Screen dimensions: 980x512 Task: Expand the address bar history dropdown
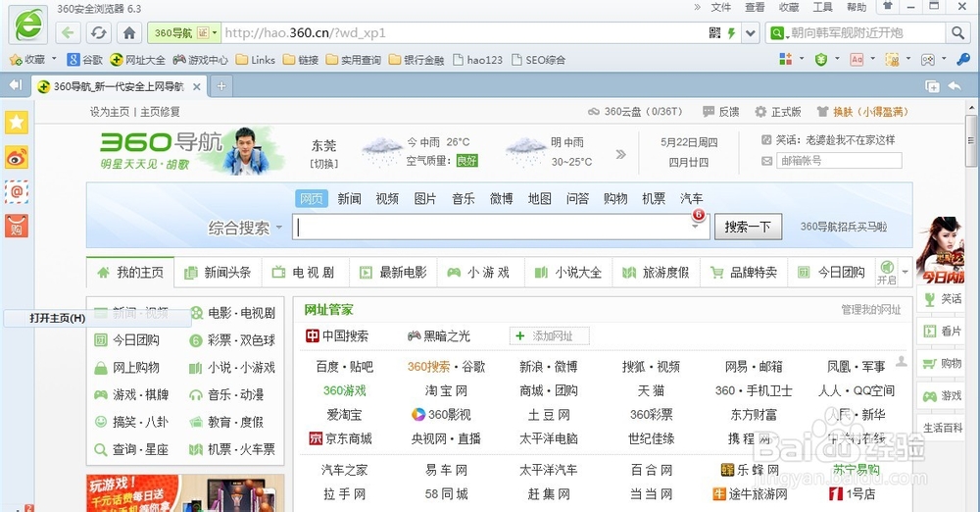(x=751, y=33)
